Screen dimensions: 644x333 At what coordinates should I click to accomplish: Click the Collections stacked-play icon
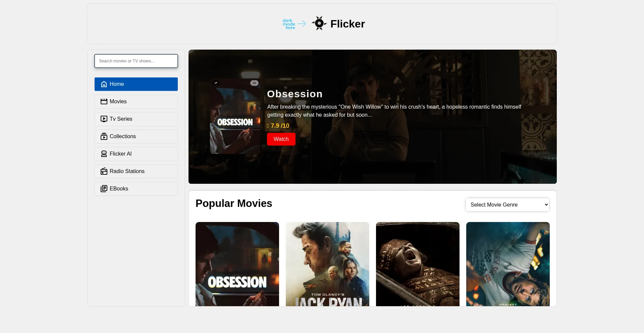point(104,136)
